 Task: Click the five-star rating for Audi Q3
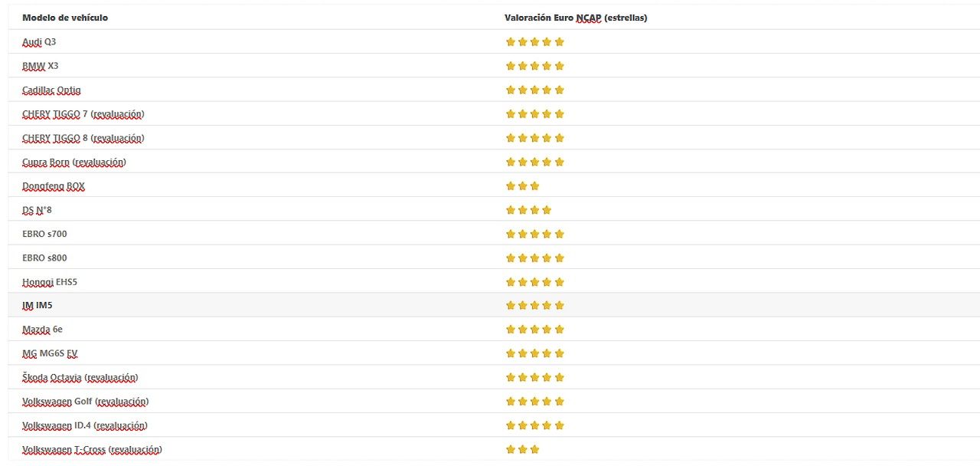coord(534,42)
